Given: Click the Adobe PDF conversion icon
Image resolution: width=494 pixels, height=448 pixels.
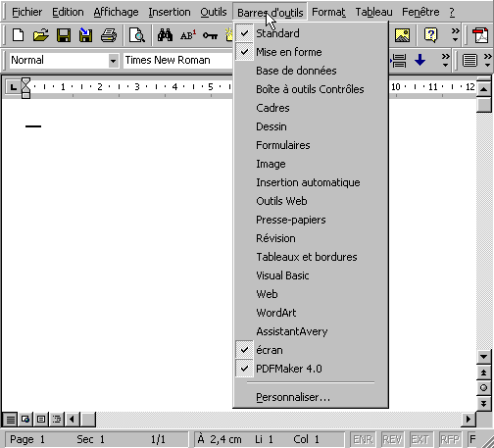Looking at the screenshot, I should tap(481, 35).
